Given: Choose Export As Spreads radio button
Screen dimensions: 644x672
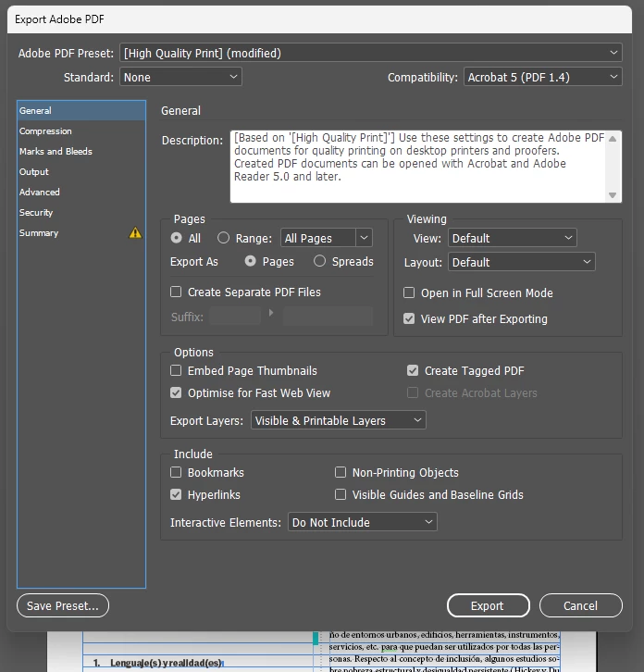Looking at the screenshot, I should [x=319, y=261].
